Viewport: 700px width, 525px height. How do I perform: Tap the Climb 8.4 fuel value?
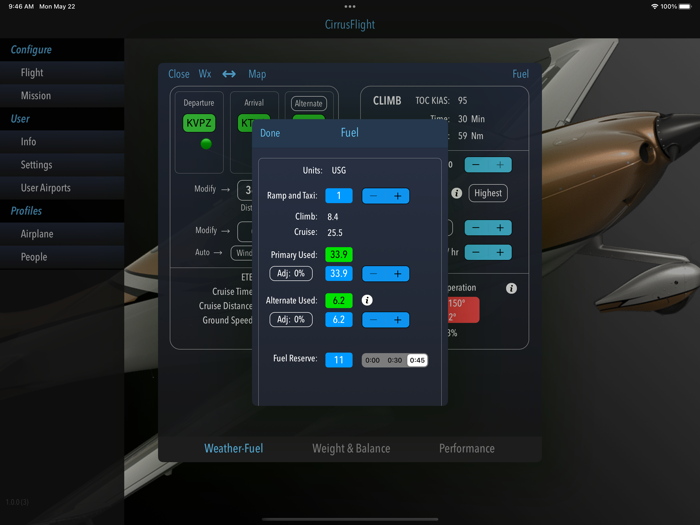pos(333,217)
